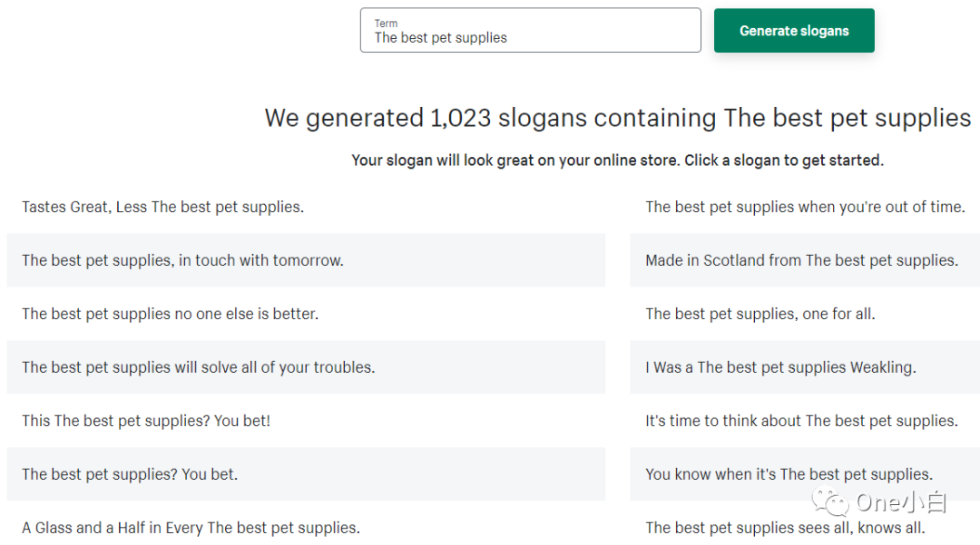Pick slogan "sees all, knows all"
This screenshot has height=545, width=980.
tap(785, 528)
